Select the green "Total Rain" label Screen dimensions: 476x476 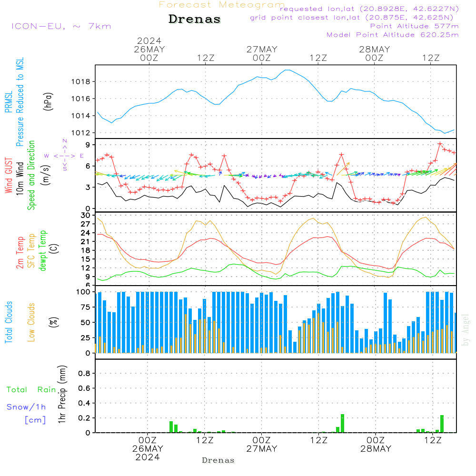coord(31,389)
